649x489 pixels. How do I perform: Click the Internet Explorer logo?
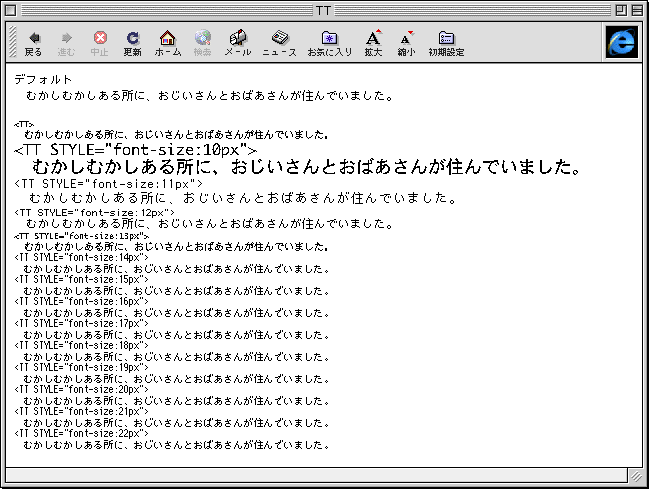click(x=621, y=41)
